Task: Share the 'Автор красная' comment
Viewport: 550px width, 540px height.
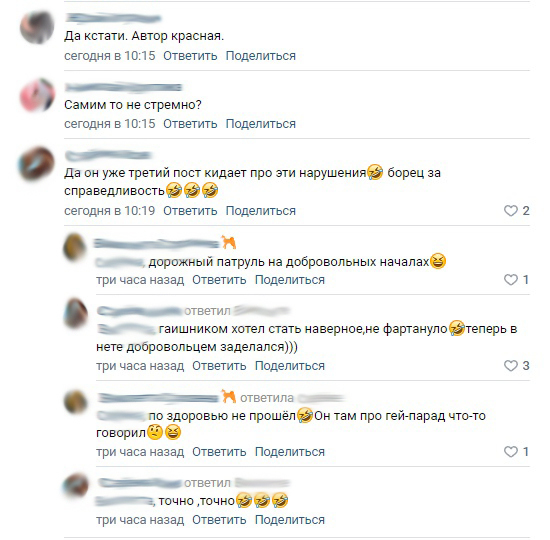Action: point(261,56)
